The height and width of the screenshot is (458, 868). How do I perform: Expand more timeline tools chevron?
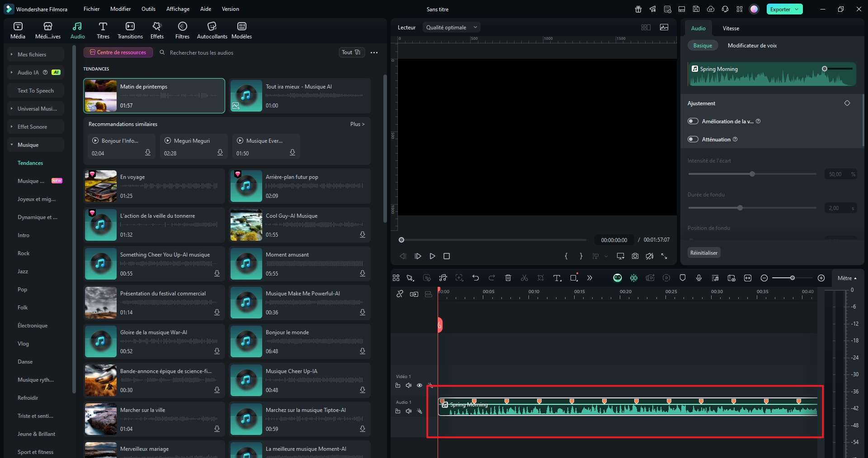coord(590,278)
